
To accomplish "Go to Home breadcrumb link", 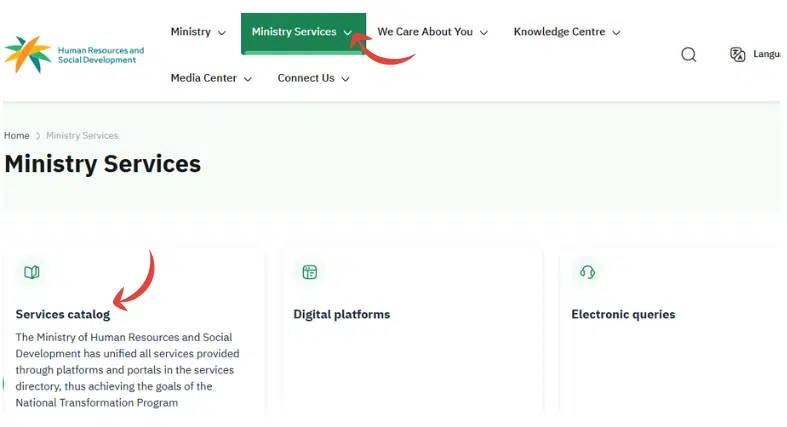I will pos(17,135).
